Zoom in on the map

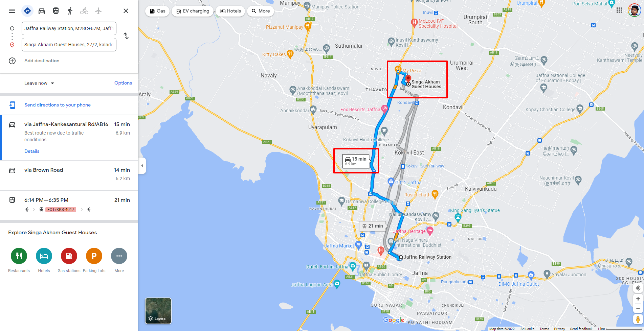click(638, 299)
